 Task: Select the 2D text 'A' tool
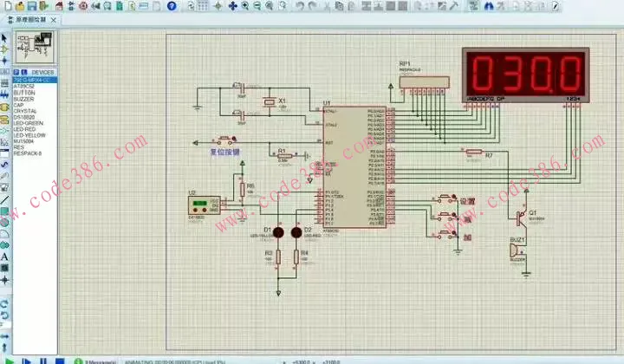(x=4, y=257)
